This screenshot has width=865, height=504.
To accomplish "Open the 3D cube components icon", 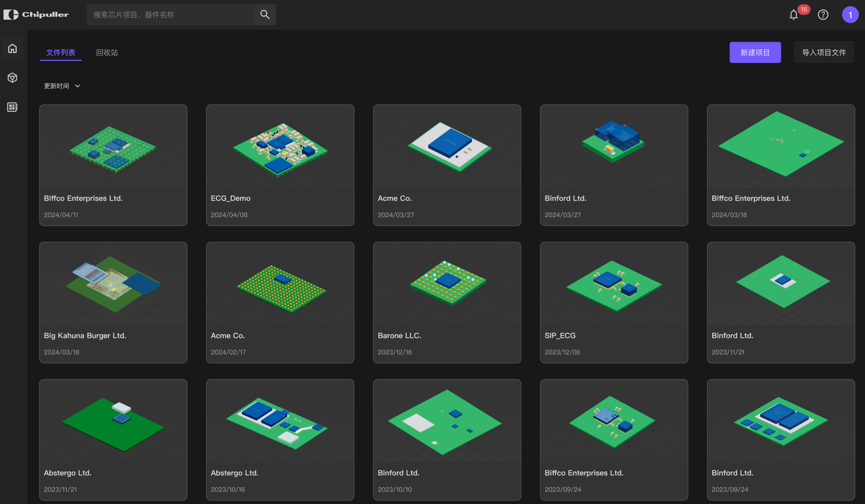I will tap(13, 78).
